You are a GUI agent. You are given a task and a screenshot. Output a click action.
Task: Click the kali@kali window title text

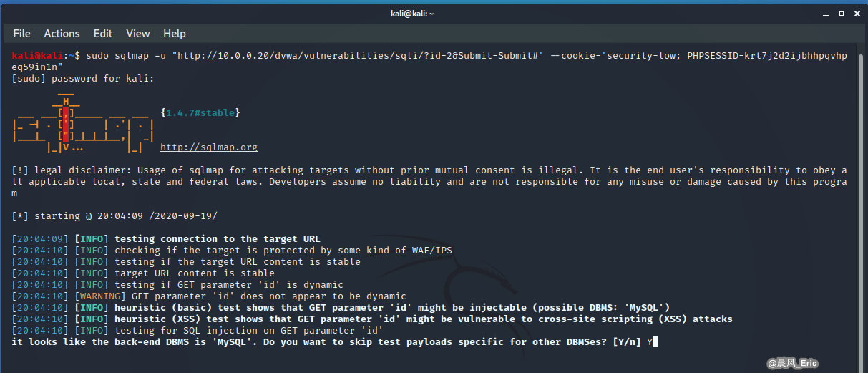point(434,13)
